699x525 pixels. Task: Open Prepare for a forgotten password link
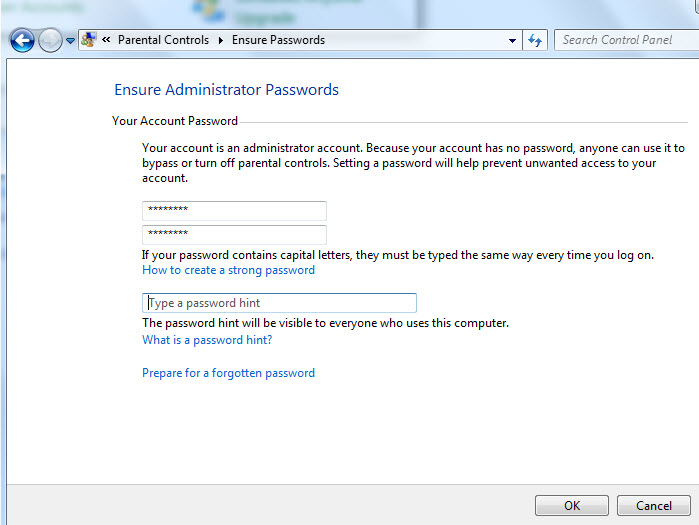pos(228,373)
